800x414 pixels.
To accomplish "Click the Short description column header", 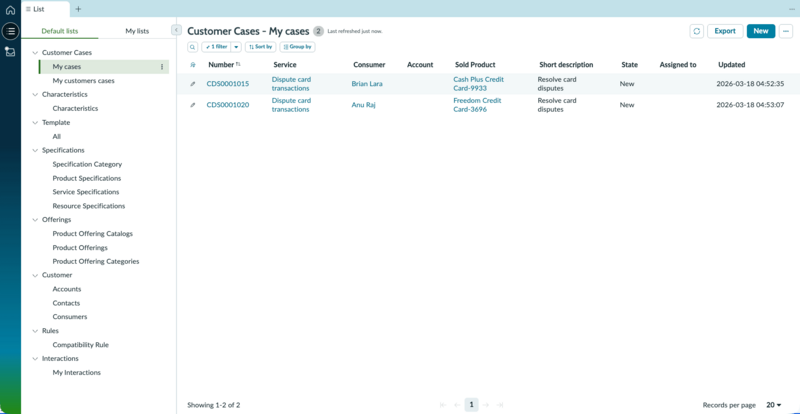I will (x=566, y=65).
